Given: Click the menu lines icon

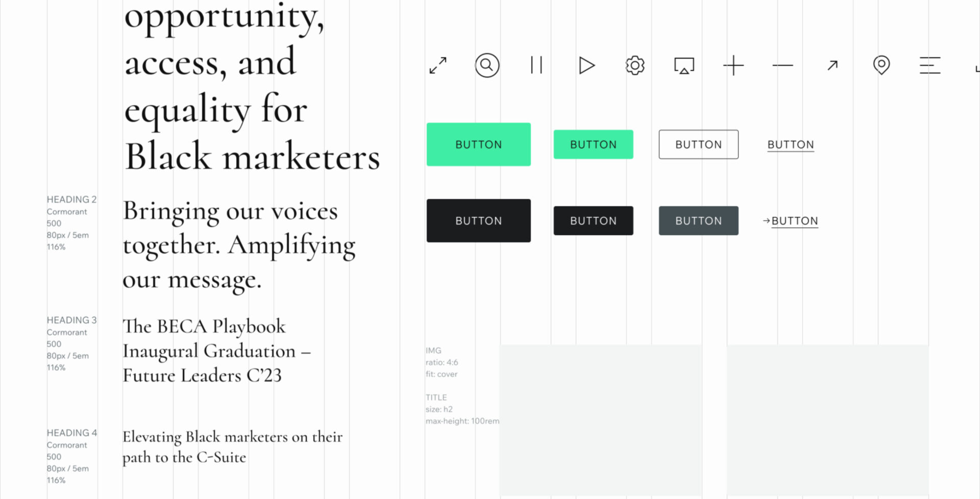Looking at the screenshot, I should 930,65.
